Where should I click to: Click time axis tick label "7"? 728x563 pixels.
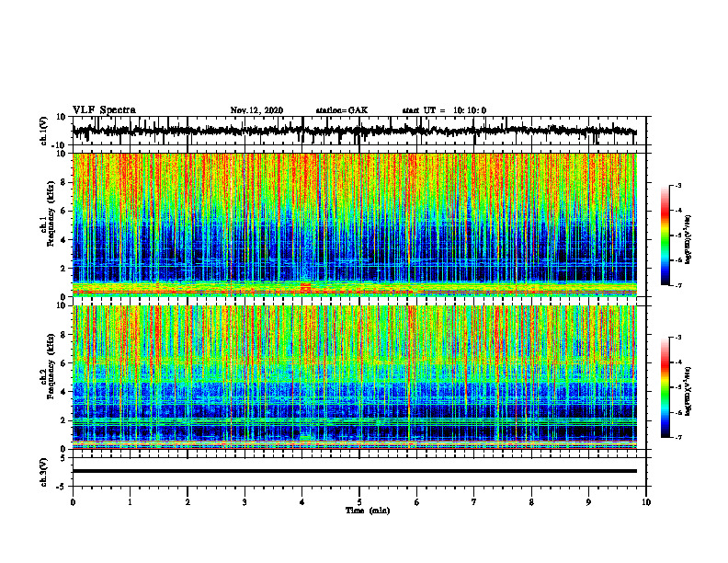[x=474, y=502]
